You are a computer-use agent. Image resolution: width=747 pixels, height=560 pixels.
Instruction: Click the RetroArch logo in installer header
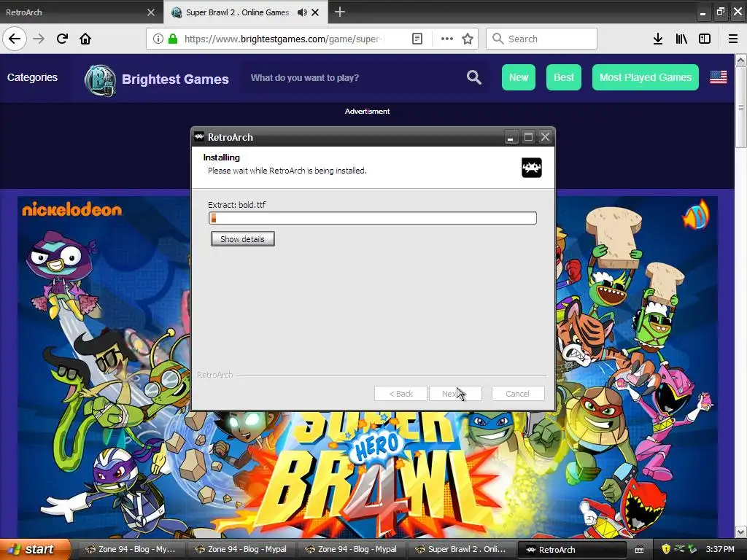[532, 168]
